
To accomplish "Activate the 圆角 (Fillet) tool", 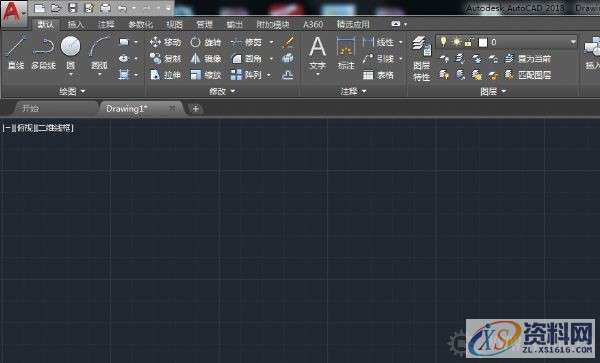I will pos(246,59).
